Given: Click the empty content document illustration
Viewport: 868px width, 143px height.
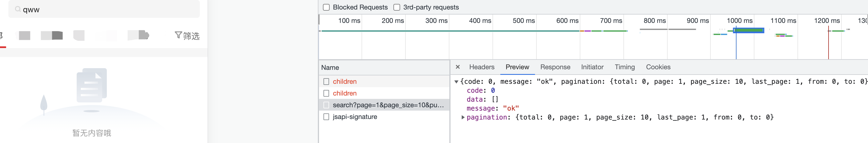Looking at the screenshot, I should 92,85.
